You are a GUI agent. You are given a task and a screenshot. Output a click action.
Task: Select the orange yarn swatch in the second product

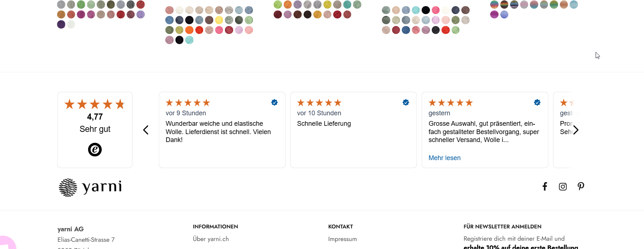pos(189,30)
